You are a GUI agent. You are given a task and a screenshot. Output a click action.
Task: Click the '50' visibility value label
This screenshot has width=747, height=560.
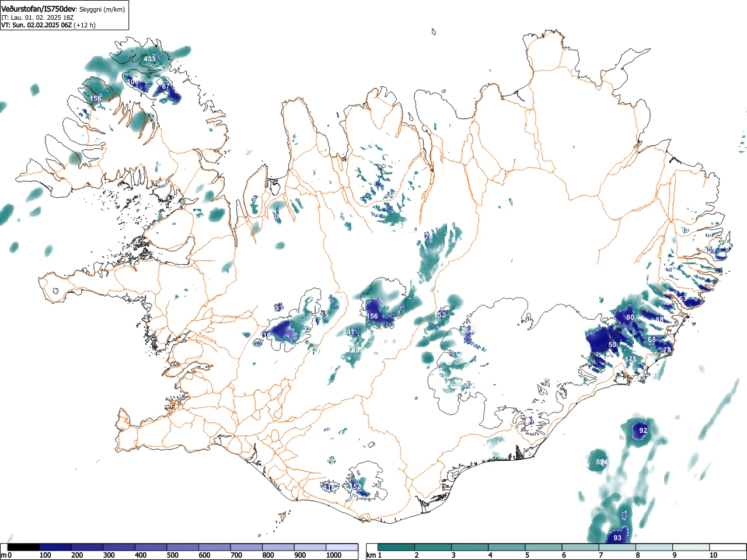[612, 345]
